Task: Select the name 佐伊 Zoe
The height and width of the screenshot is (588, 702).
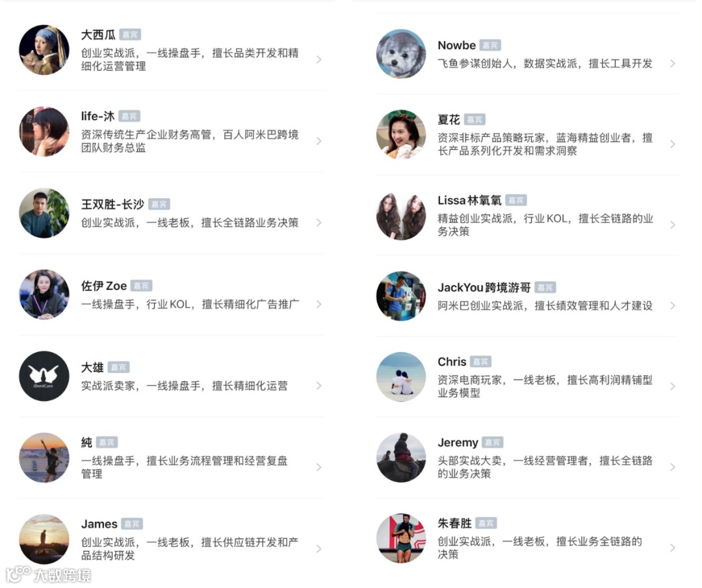Action: click(x=104, y=286)
